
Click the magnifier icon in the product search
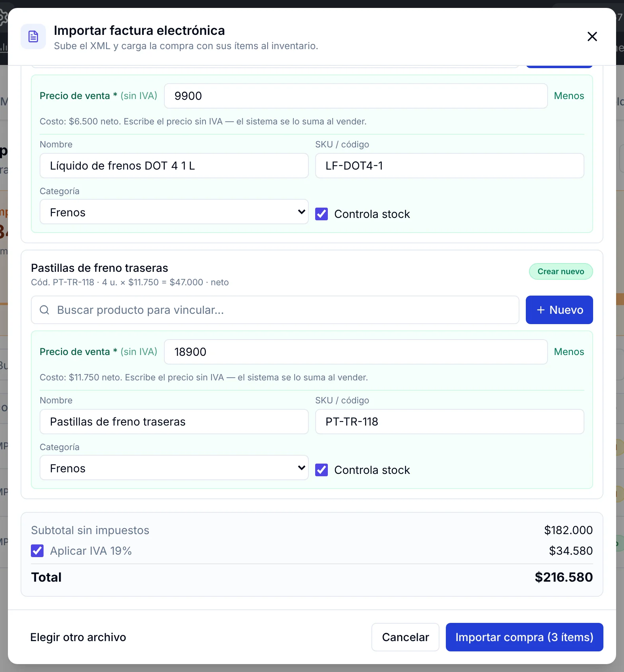point(45,310)
